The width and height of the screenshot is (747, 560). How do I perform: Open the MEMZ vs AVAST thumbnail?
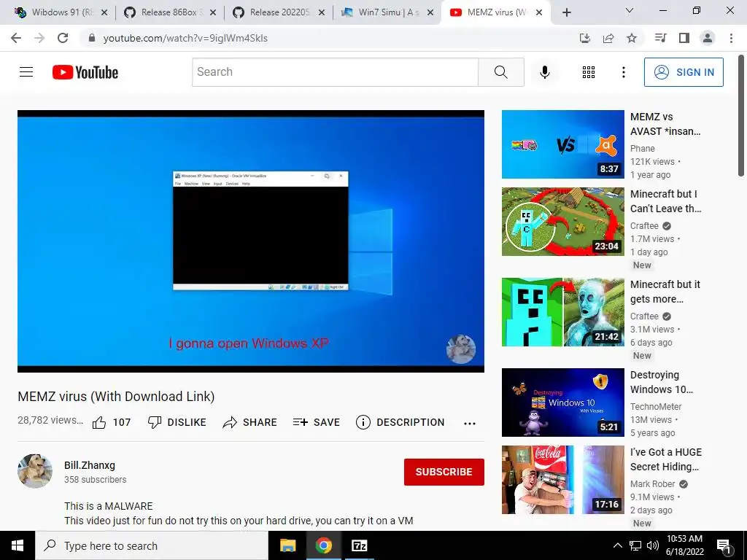click(562, 144)
